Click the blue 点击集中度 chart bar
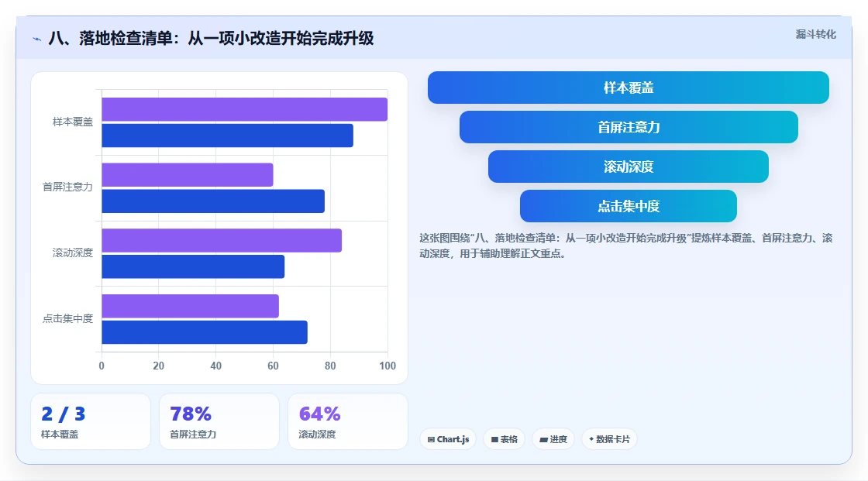 [205, 332]
